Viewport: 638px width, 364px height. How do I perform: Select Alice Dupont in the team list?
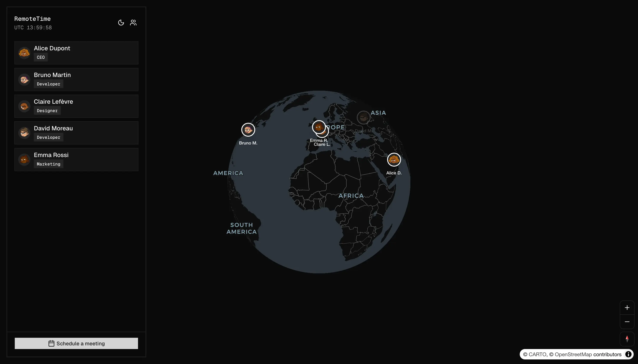pyautogui.click(x=76, y=53)
